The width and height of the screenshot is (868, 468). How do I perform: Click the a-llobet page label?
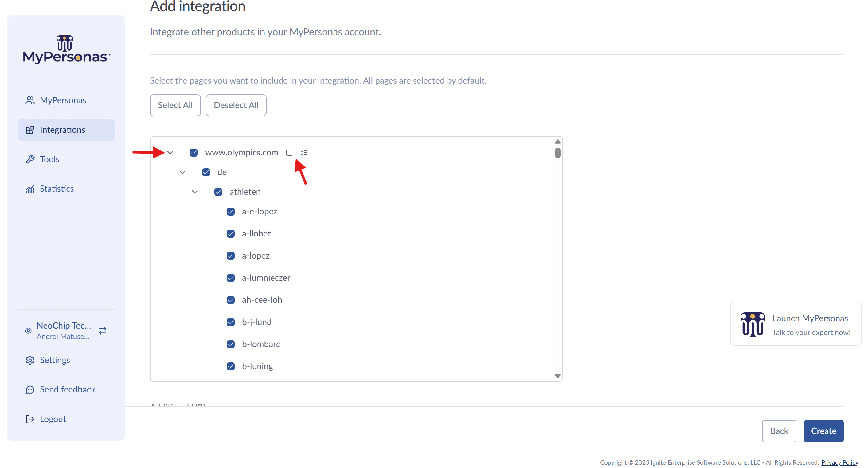(256, 233)
